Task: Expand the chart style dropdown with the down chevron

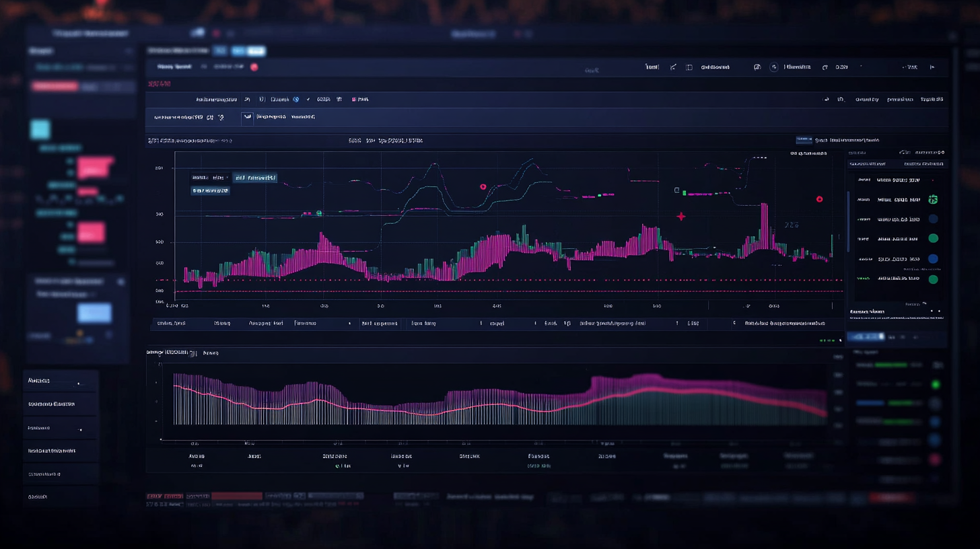Action: pos(308,99)
